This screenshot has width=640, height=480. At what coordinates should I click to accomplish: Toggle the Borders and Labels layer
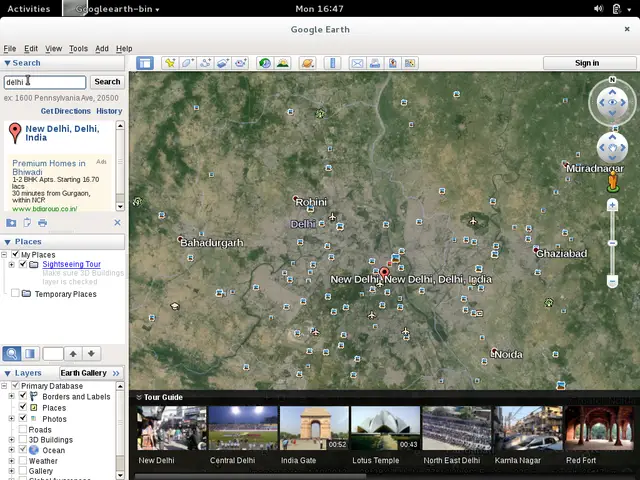click(x=23, y=396)
